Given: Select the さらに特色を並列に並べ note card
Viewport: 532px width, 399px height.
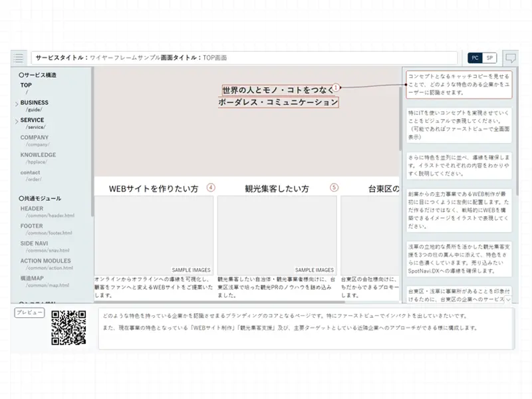Looking at the screenshot, I should point(459,166).
